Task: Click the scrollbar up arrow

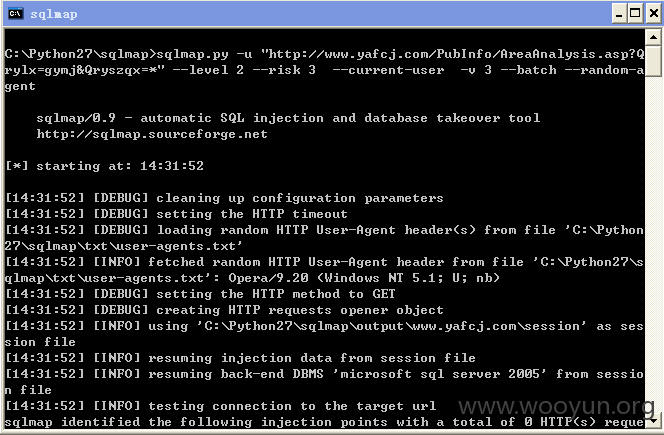Action: pyautogui.click(x=653, y=38)
